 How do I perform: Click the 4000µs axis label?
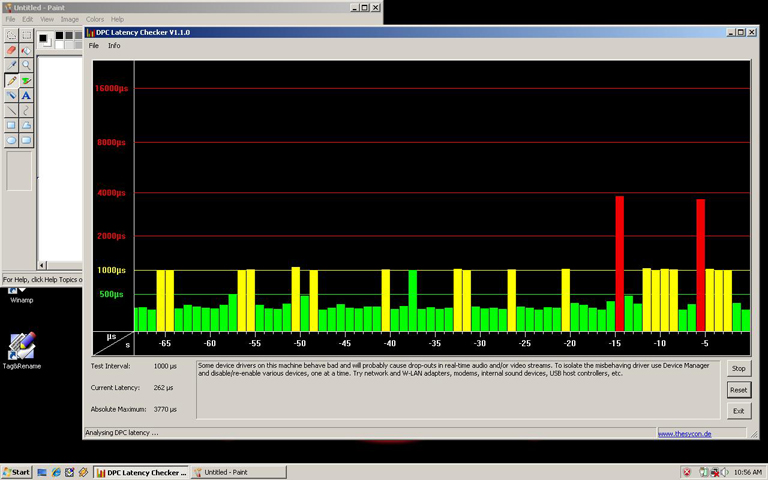(112, 192)
